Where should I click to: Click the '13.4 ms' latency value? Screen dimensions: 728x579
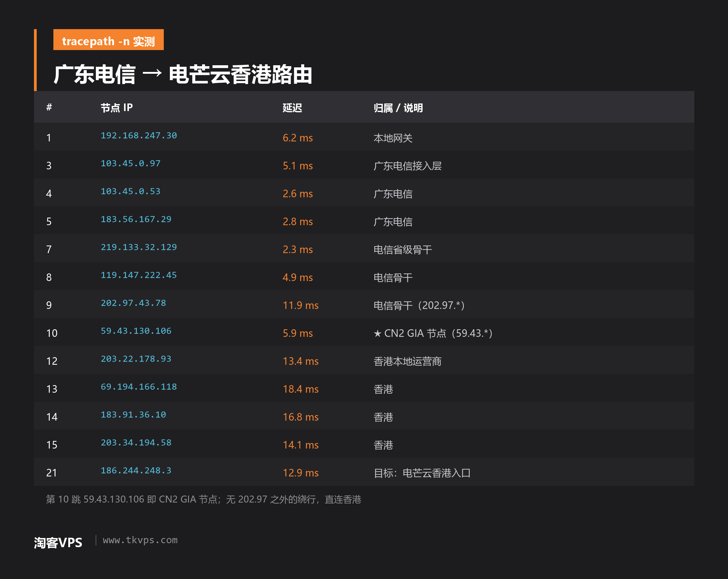coord(301,361)
